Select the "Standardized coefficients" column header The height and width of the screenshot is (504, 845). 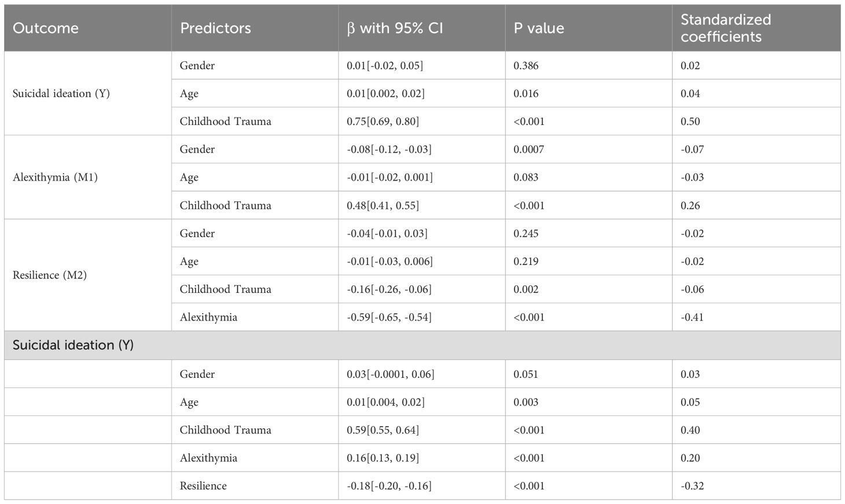(x=726, y=28)
